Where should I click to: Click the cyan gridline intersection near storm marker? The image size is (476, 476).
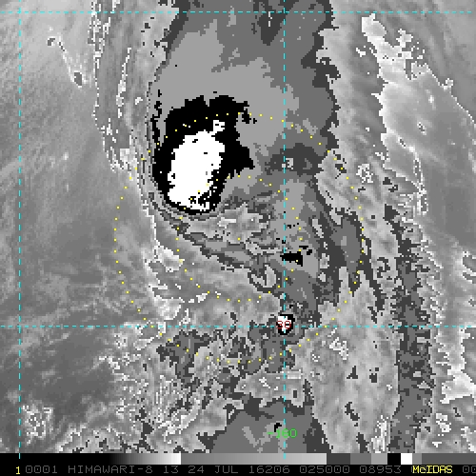(x=285, y=327)
